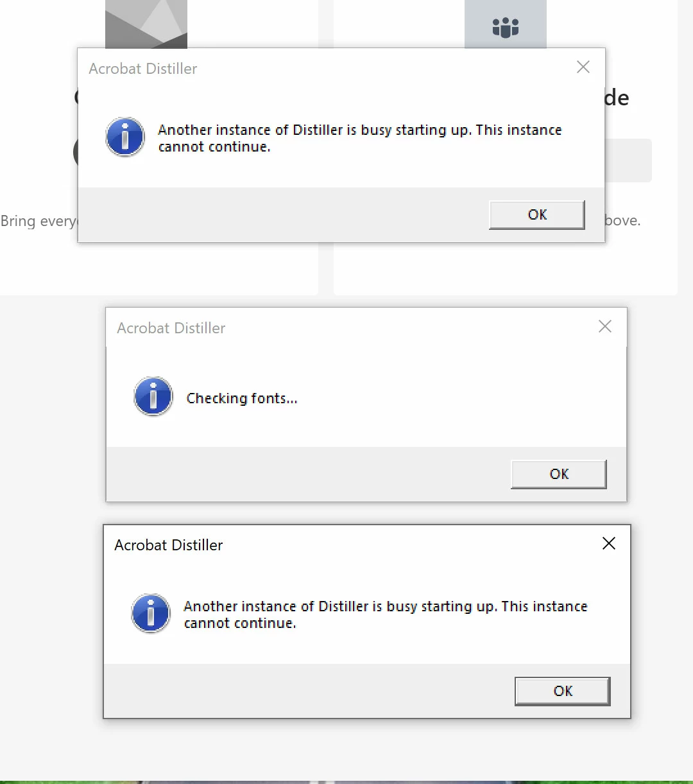The image size is (693, 784).
Task: Select the gray geometric thumbnail above the top dialog
Action: tap(146, 24)
